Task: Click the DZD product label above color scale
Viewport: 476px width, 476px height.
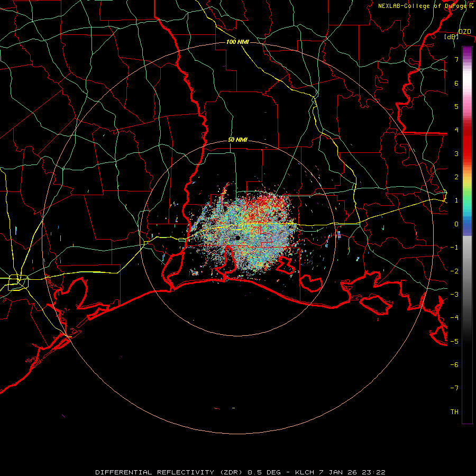Action: point(464,32)
